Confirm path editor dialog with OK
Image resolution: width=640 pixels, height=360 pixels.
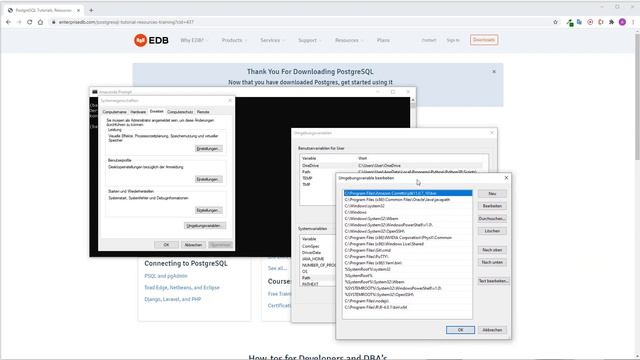point(460,330)
